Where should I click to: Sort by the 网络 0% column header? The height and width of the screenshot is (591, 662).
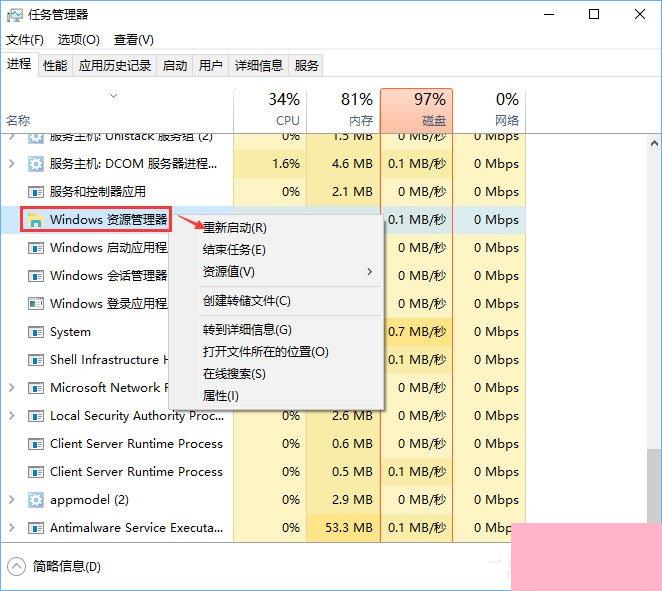(489, 110)
